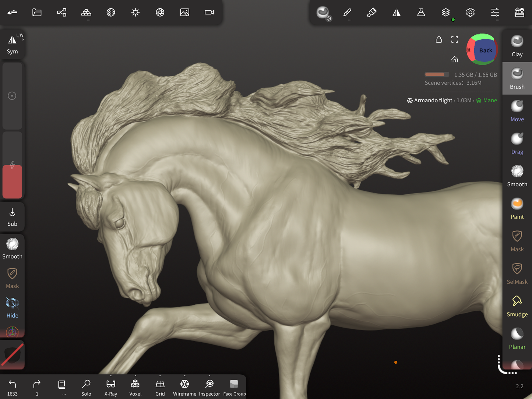Toggle Sub subtractive mode button
The width and height of the screenshot is (532, 399).
pos(12,216)
